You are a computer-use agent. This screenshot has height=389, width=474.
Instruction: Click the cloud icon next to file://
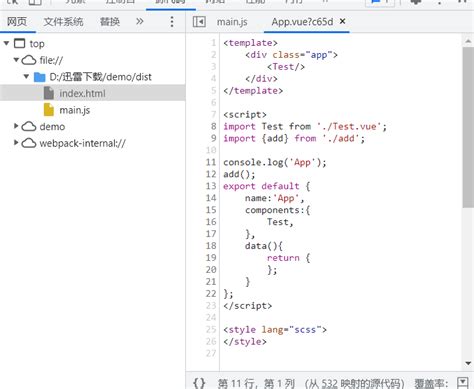click(29, 60)
